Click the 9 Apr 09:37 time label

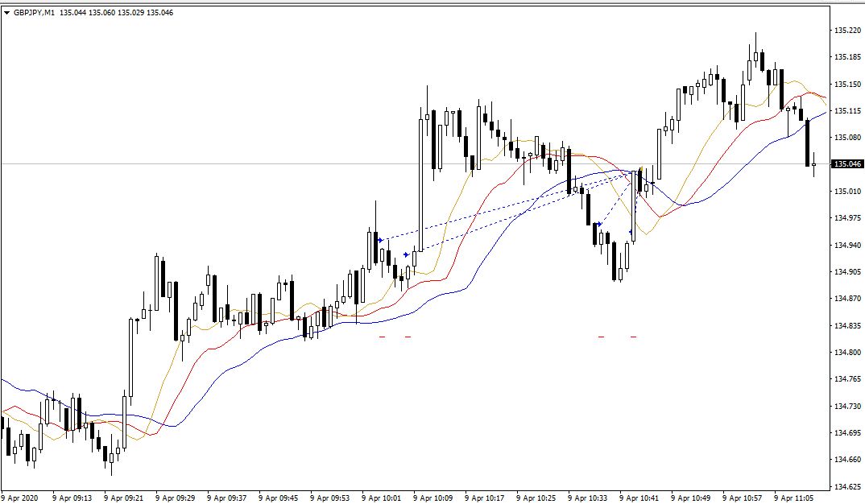pyautogui.click(x=227, y=498)
